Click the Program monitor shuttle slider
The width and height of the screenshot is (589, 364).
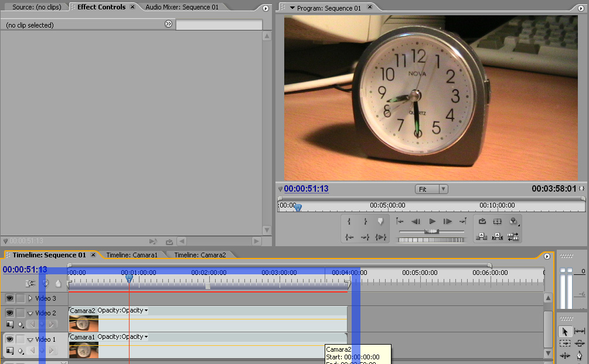pyautogui.click(x=432, y=232)
